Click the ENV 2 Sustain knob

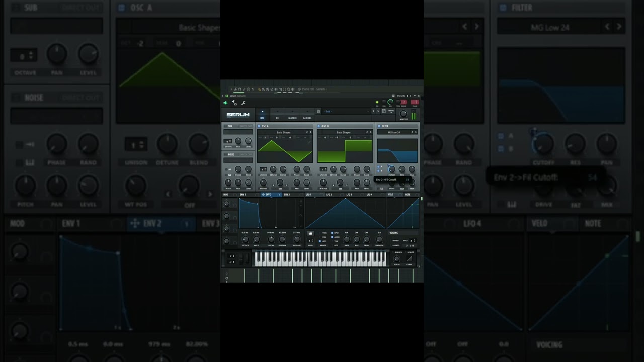click(x=282, y=239)
